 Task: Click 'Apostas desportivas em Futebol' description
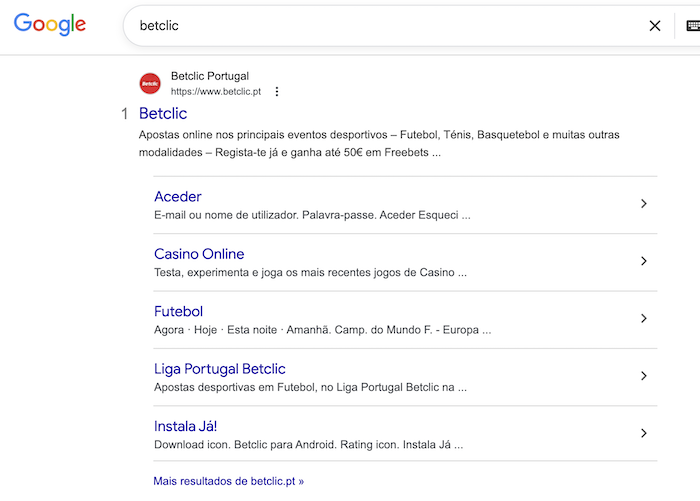click(310, 387)
